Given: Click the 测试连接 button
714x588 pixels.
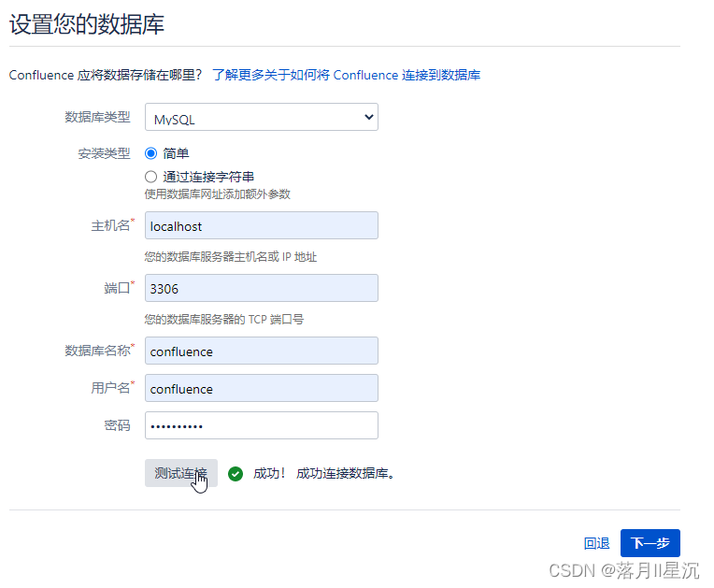Looking at the screenshot, I should pos(181,473).
